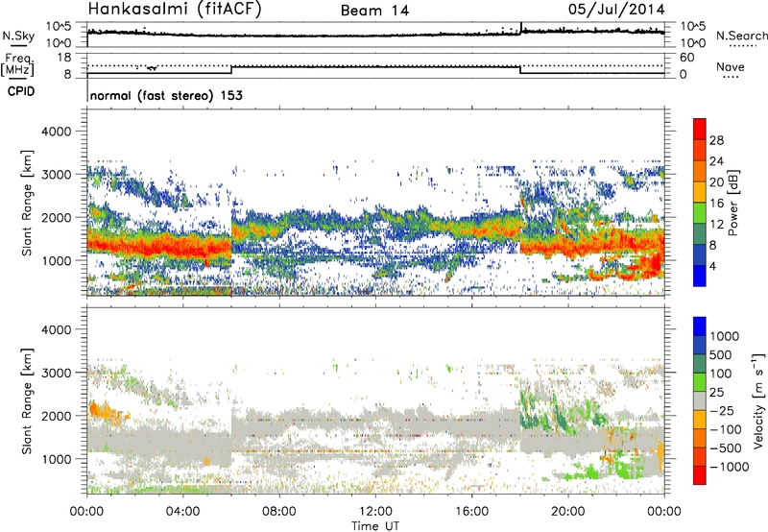Select the yellow segment of Power color bar
Image resolution: width=768 pixels, height=532 pixels.
point(700,192)
